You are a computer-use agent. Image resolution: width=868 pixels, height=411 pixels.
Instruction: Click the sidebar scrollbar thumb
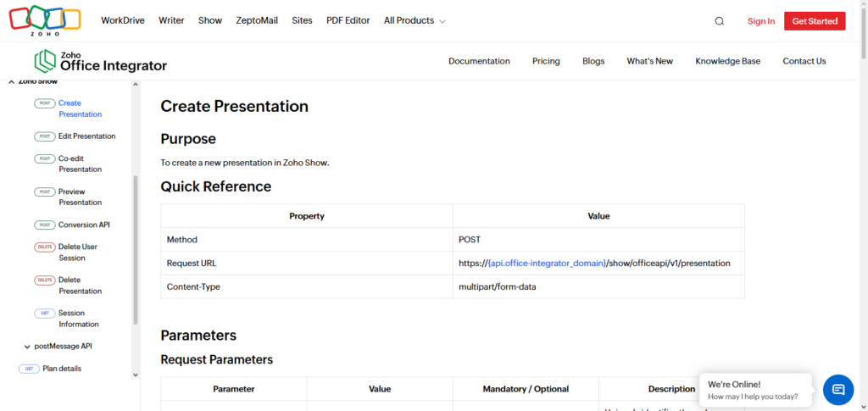pyautogui.click(x=136, y=250)
